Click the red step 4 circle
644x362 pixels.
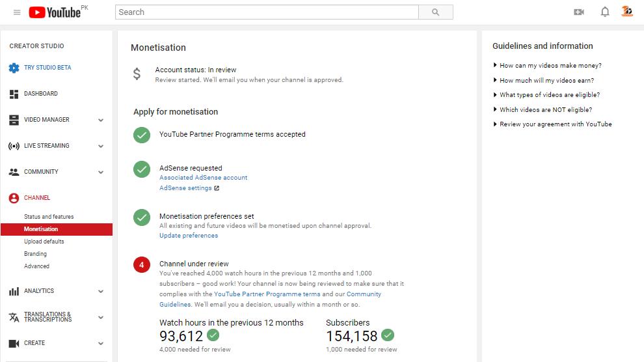pyautogui.click(x=142, y=264)
